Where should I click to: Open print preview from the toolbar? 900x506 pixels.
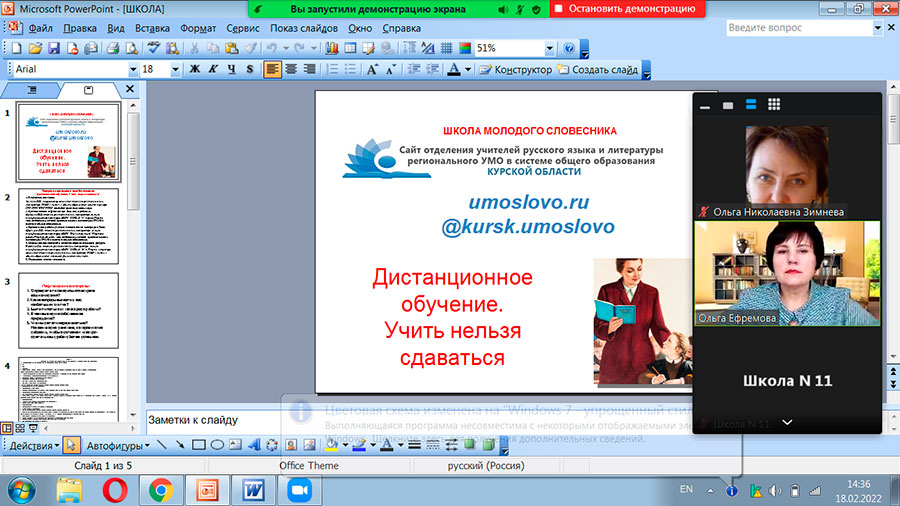131,49
